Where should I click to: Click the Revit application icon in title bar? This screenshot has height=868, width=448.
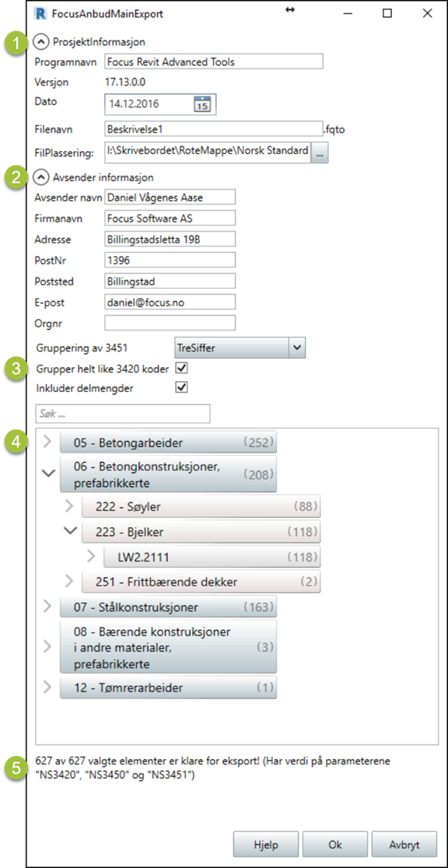tap(40, 14)
